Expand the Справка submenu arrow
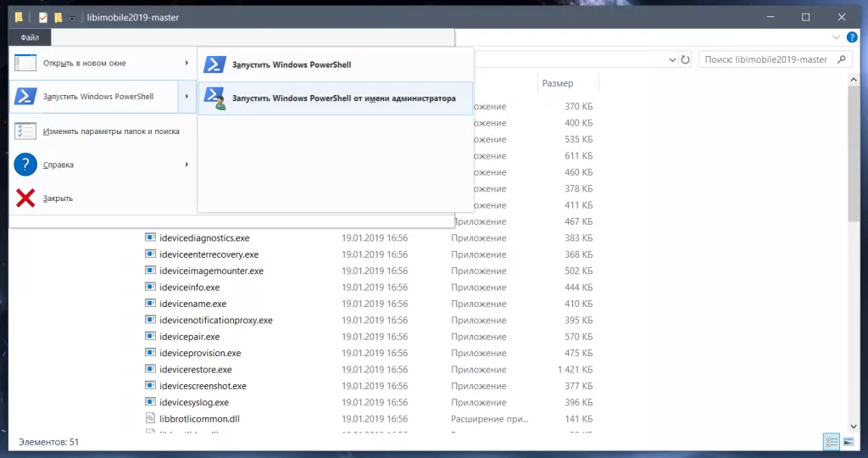The height and width of the screenshot is (458, 868). [x=186, y=165]
